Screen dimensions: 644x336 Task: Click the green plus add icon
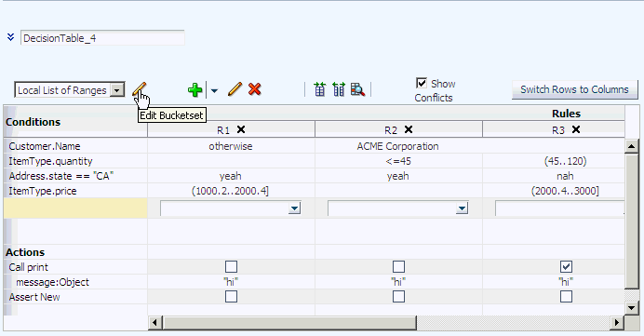click(x=195, y=89)
